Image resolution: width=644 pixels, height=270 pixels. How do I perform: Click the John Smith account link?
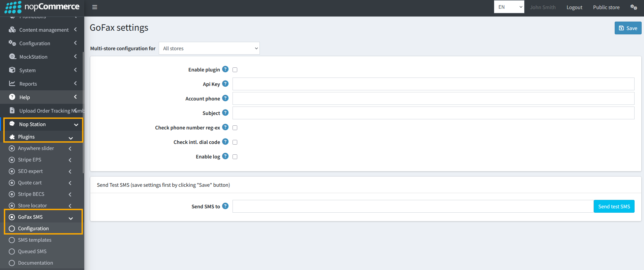click(x=543, y=7)
